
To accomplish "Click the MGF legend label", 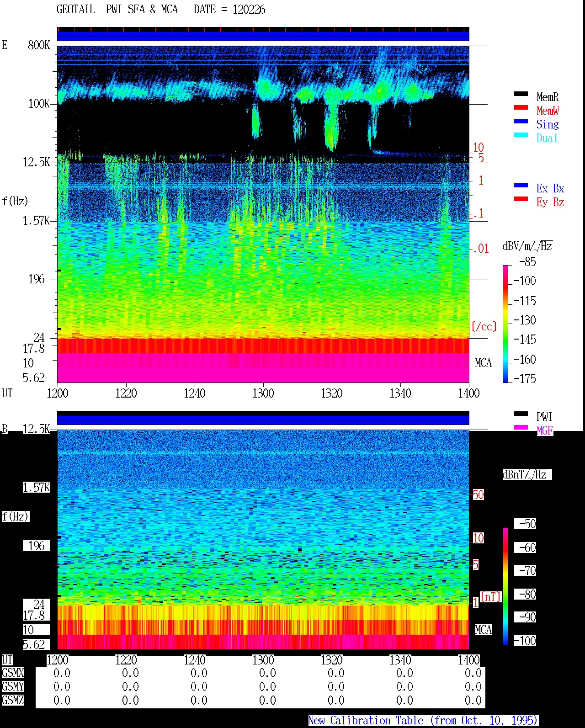I will point(545,430).
